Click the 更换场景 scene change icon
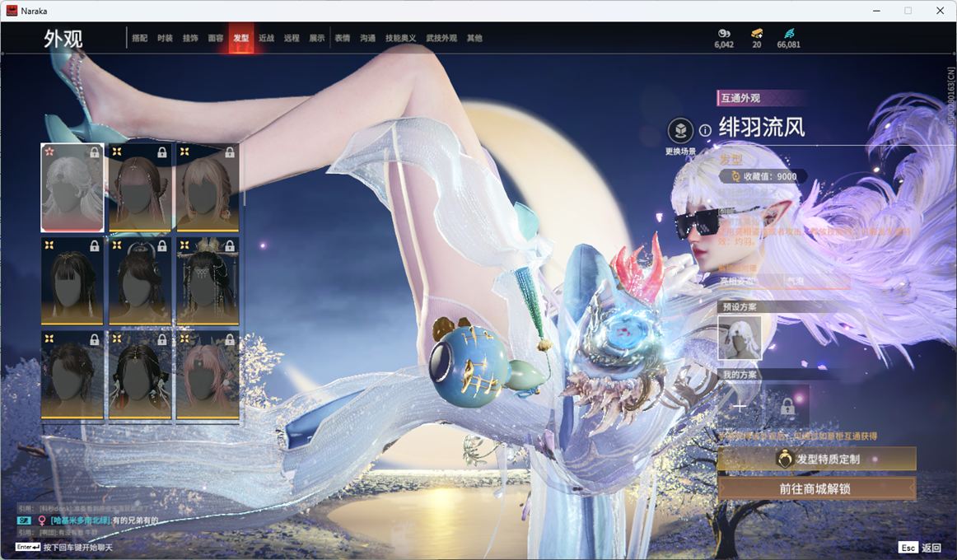 pyautogui.click(x=680, y=131)
